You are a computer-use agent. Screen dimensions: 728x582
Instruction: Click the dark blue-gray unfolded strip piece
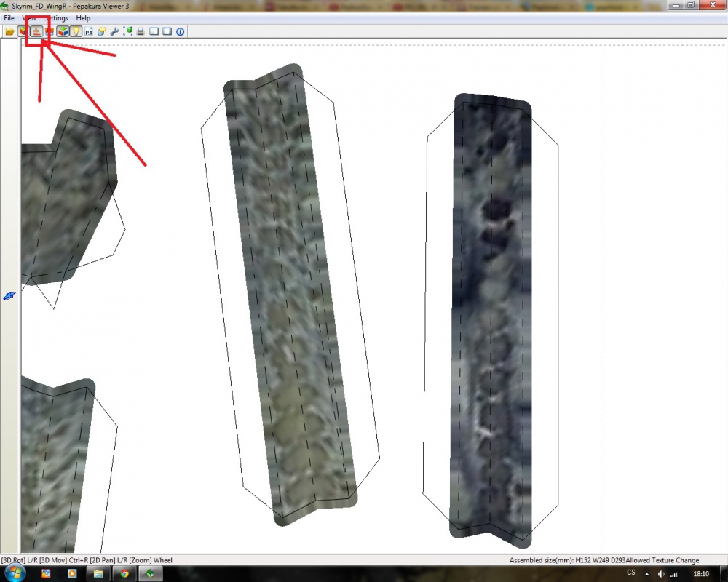(491, 320)
